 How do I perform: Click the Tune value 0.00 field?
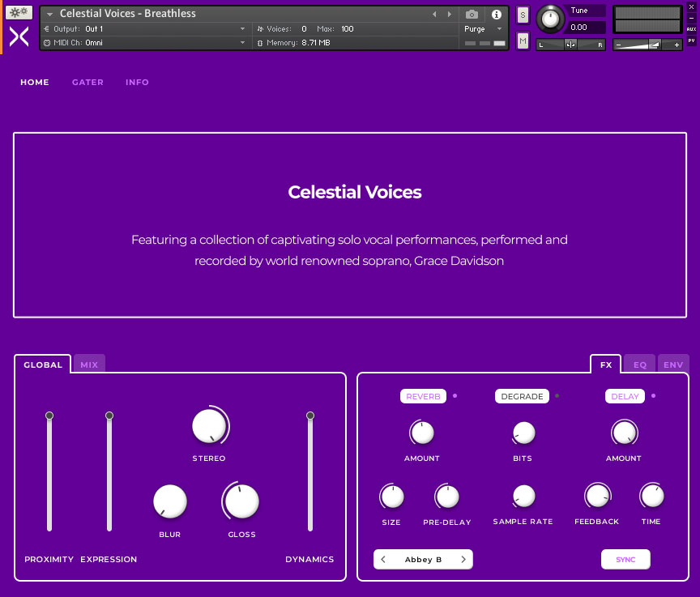tap(587, 28)
